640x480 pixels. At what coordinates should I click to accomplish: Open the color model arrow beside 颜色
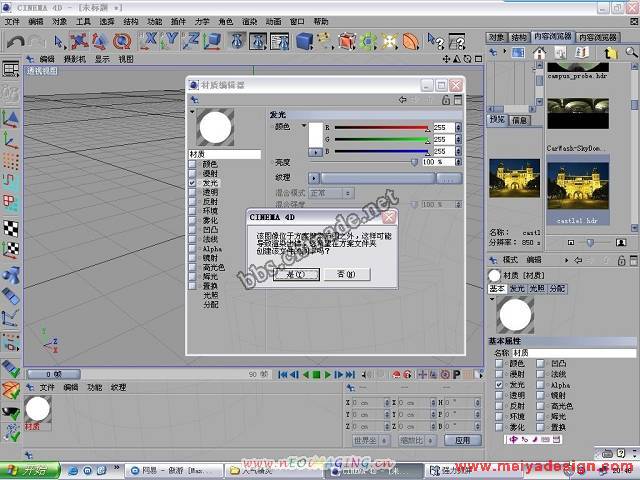(x=304, y=126)
